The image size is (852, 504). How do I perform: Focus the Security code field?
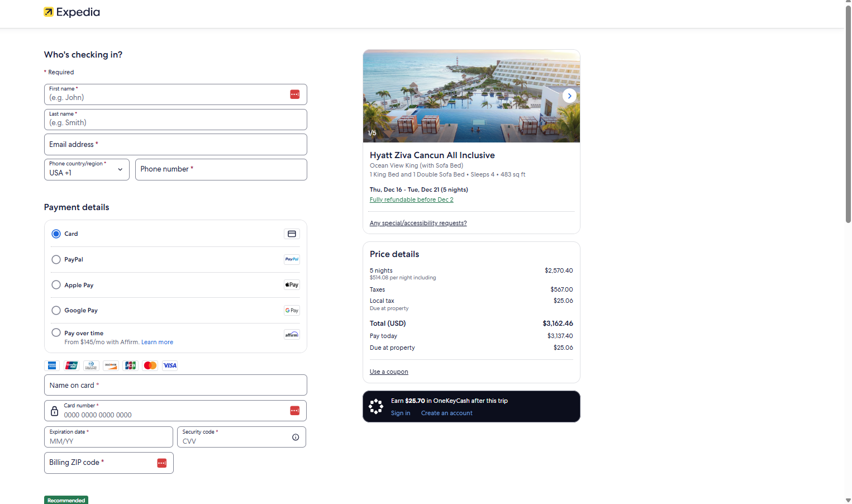pyautogui.click(x=241, y=437)
